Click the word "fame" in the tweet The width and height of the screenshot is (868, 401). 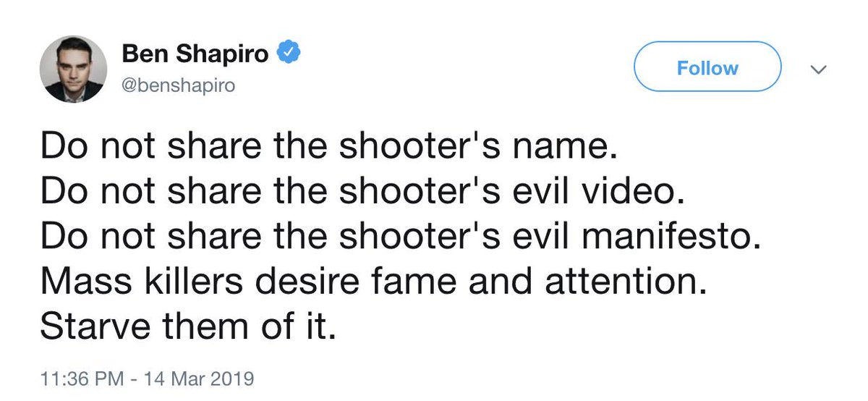point(425,281)
